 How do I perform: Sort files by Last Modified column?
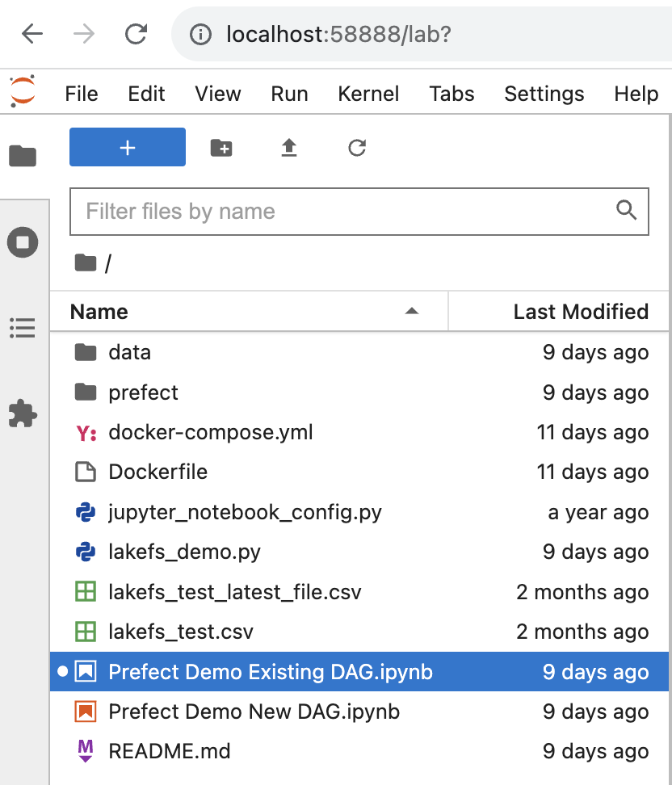[580, 312]
